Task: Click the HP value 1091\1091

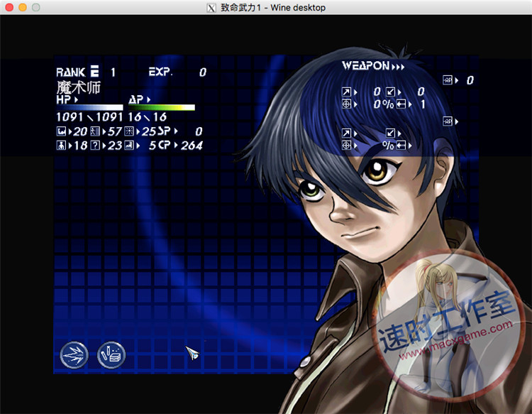Action: 89,117
